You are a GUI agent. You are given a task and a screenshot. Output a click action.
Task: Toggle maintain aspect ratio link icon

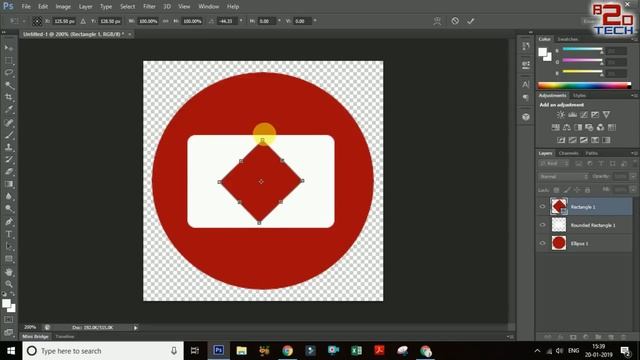165,21
